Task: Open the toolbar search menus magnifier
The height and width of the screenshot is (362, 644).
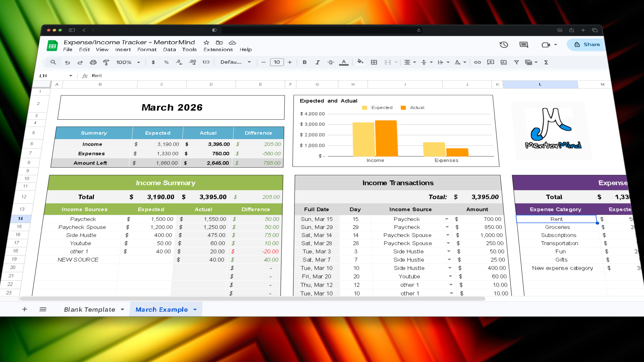Action: pyautogui.click(x=53, y=62)
